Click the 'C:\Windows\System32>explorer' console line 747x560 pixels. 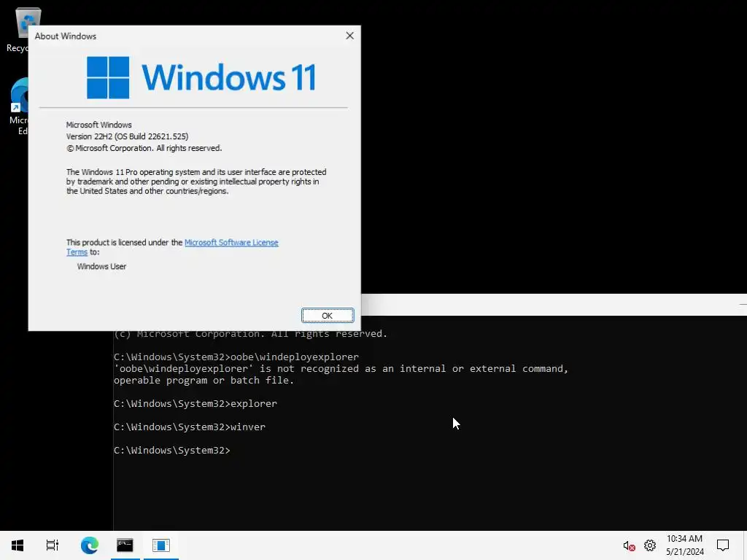point(196,403)
